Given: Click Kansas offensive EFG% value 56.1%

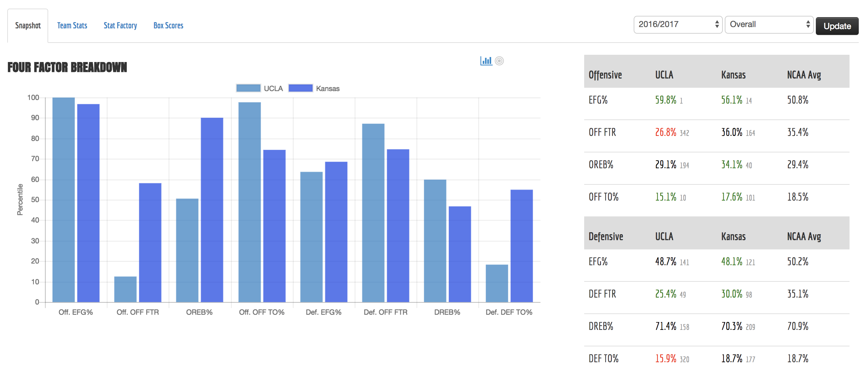Looking at the screenshot, I should pyautogui.click(x=732, y=100).
